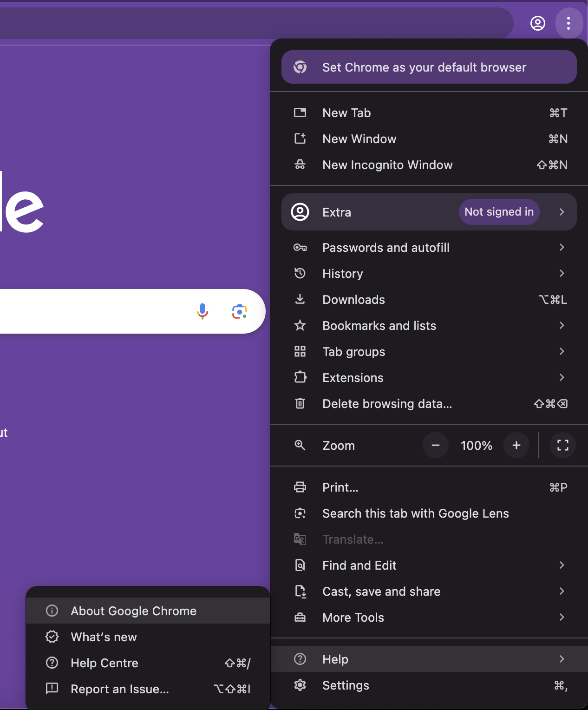
Task: Click the Zoom magnifier icon
Action: tap(300, 445)
